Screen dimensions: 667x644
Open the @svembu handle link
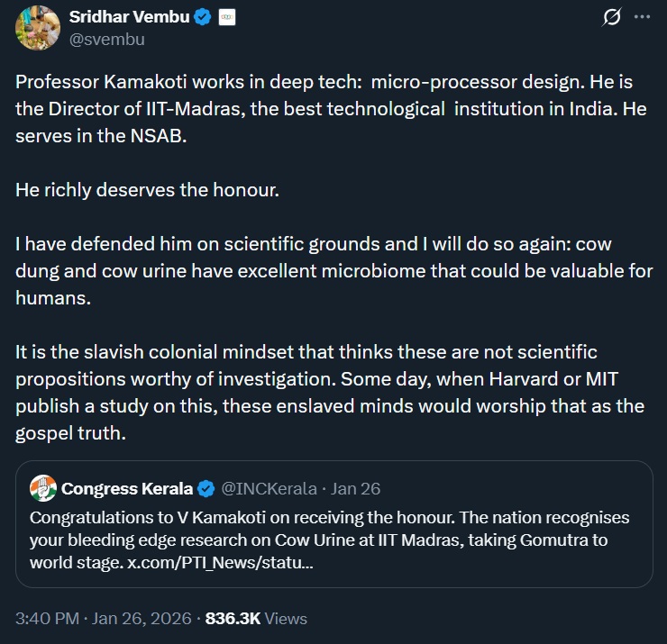pyautogui.click(x=106, y=39)
